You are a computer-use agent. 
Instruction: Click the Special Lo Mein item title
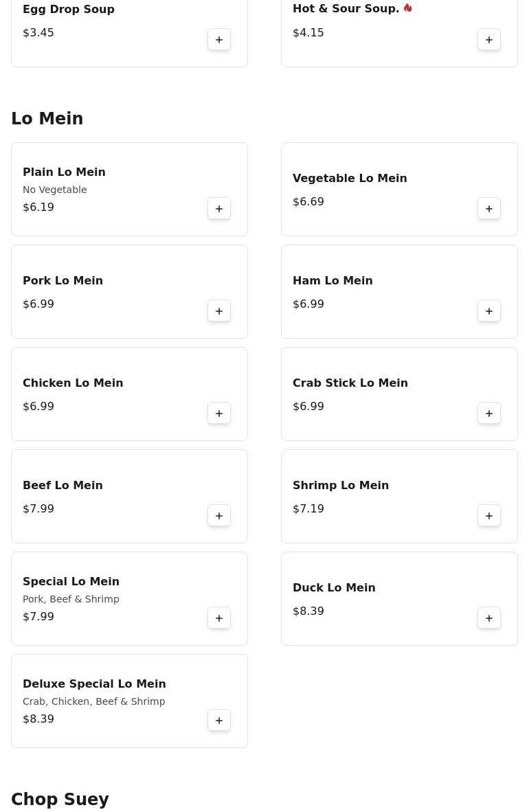[71, 581]
